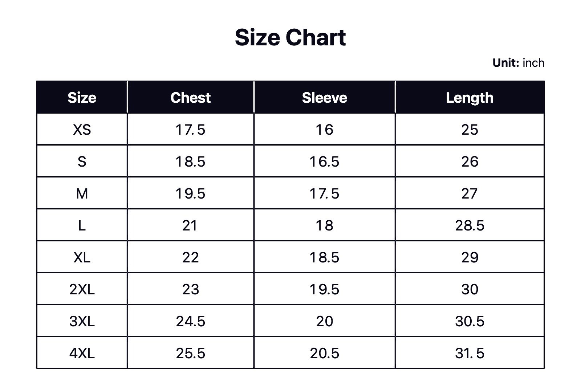Click length value 30 for size 2XL
This screenshot has width=581, height=392.
470,289
